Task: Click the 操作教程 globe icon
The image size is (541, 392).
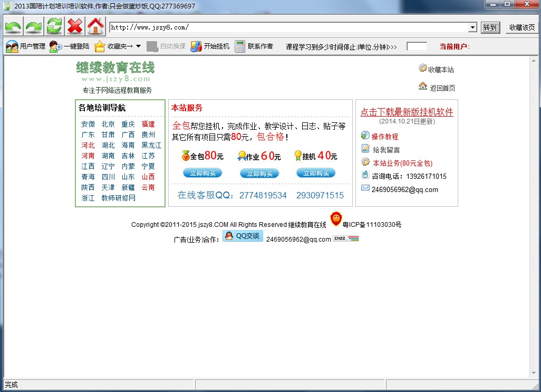Action: [x=365, y=135]
